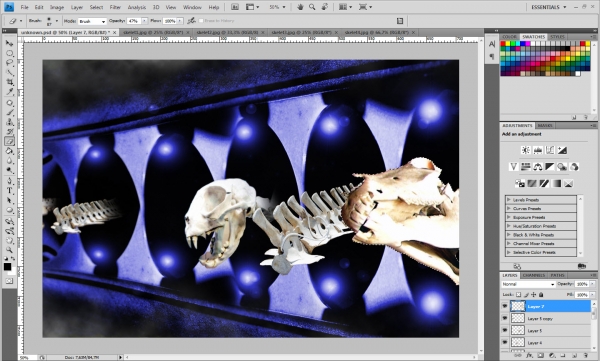
Task: Select the History Brush tool
Action: click(x=9, y=132)
